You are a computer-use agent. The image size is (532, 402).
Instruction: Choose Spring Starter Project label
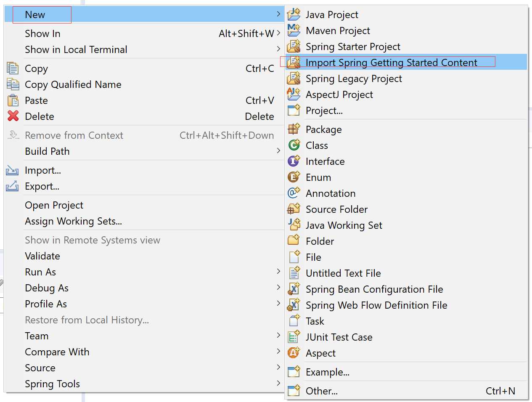pyautogui.click(x=353, y=47)
